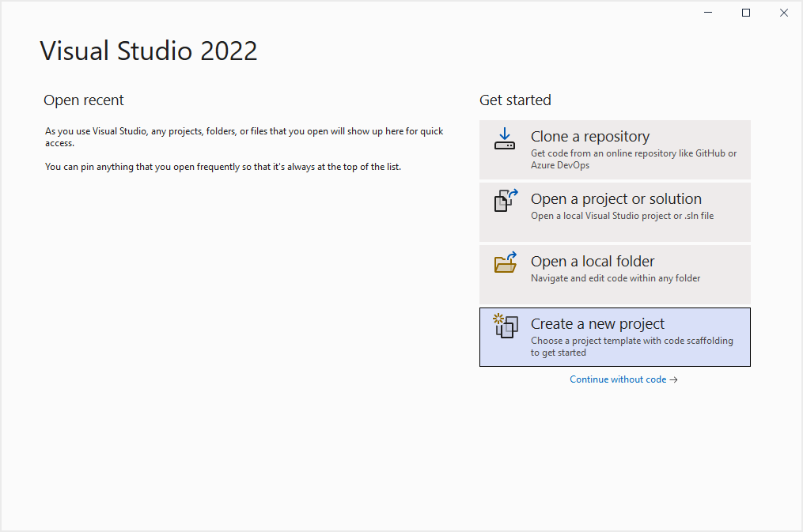Click text 'Navigate and edit code within any folder'
The width and height of the screenshot is (803, 532).
pyautogui.click(x=616, y=278)
